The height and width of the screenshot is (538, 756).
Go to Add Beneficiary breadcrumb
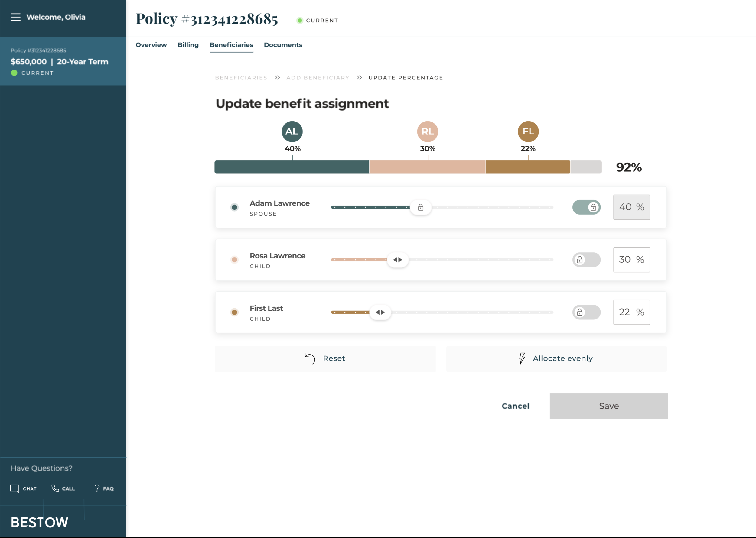[x=318, y=78]
